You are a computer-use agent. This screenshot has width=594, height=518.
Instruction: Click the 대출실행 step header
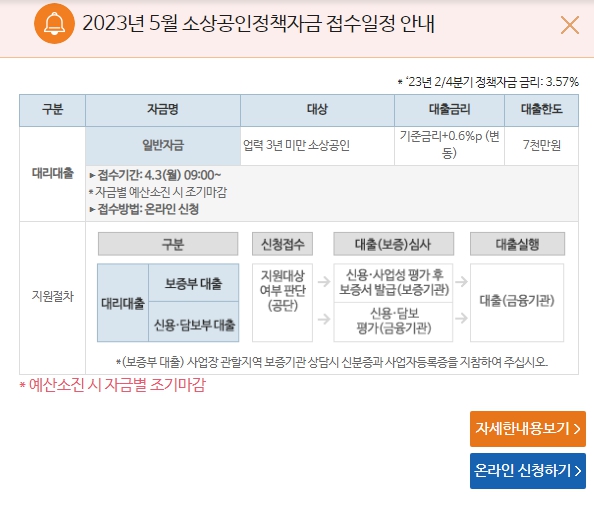coord(517,244)
